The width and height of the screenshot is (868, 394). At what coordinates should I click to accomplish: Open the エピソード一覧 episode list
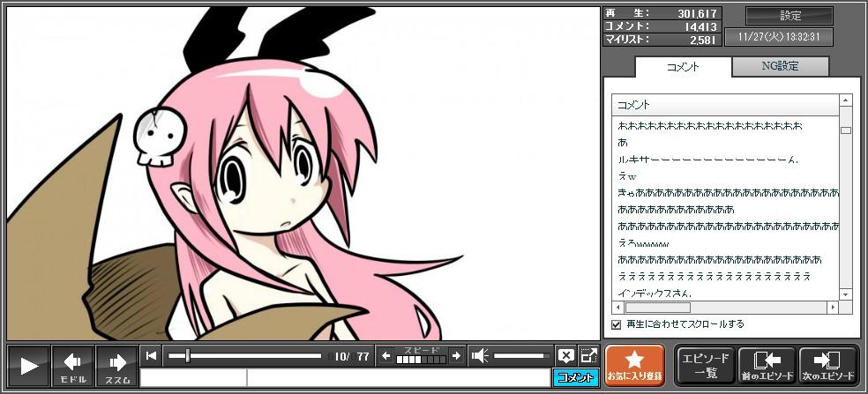(x=705, y=365)
